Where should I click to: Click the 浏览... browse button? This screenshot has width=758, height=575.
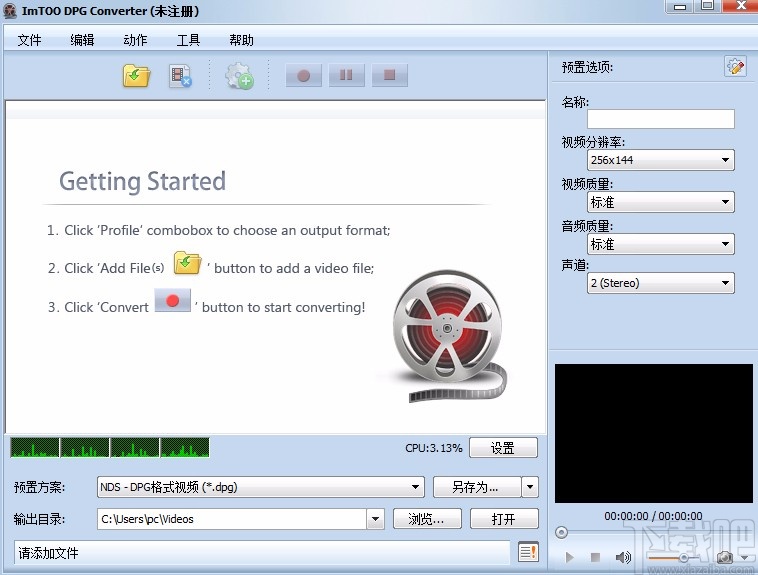point(427,519)
